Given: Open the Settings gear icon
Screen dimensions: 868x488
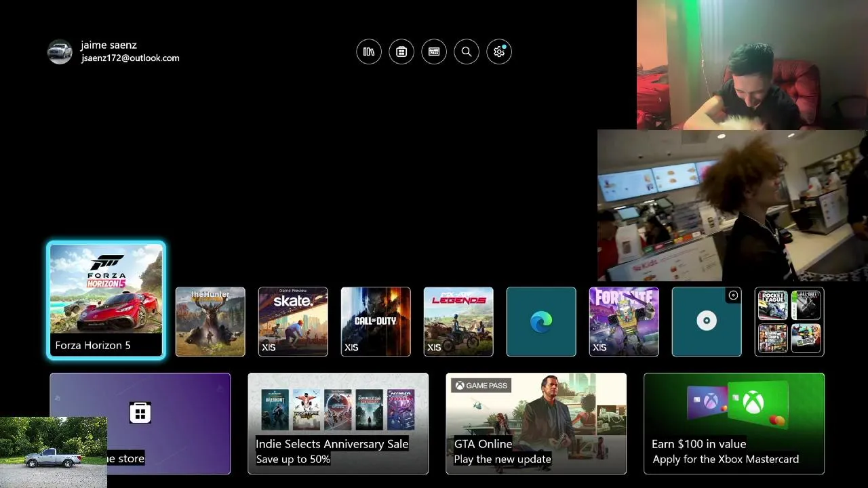Looking at the screenshot, I should [x=499, y=52].
